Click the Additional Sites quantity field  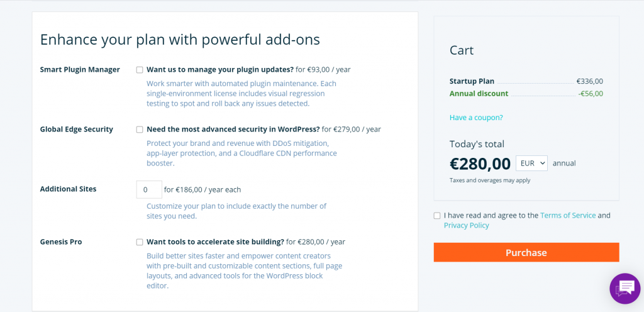pos(149,190)
